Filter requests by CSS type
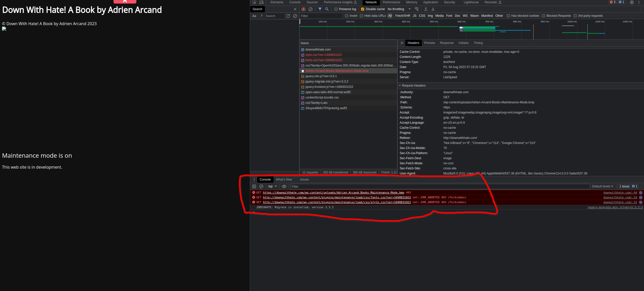 [422, 16]
